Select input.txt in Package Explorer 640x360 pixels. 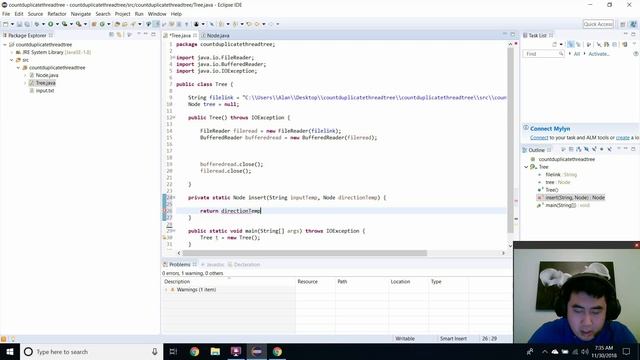(45, 91)
